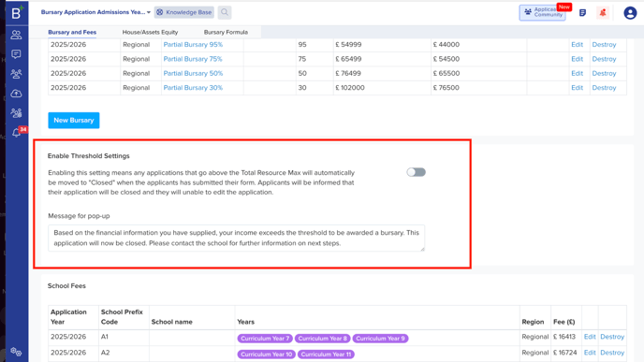Click the Curriculum Year 7 tag

(x=265, y=339)
